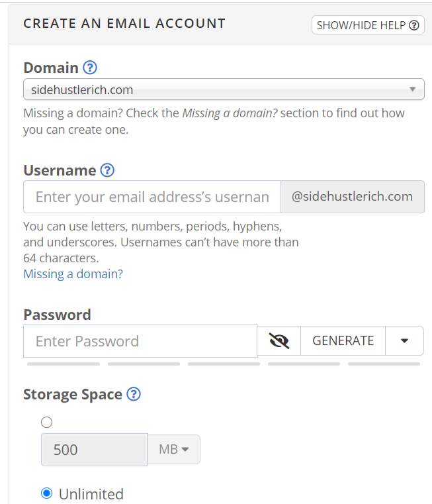Click the Domain help question mark icon

(90, 68)
